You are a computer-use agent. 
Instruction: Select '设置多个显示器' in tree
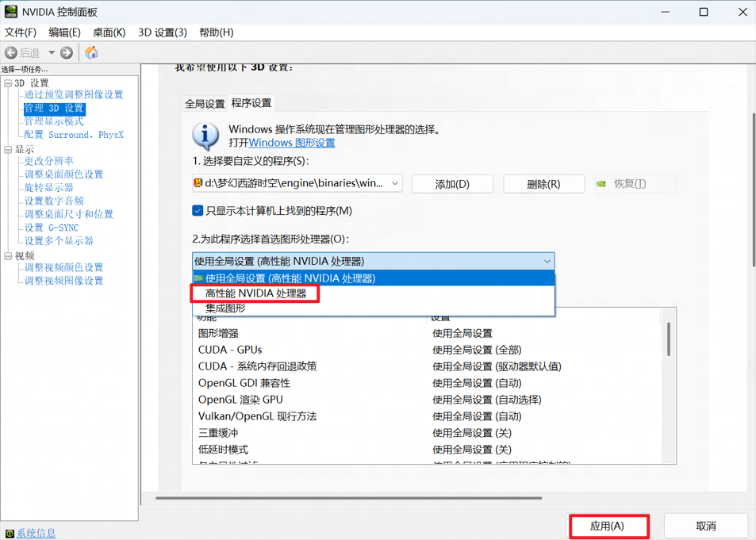point(59,240)
